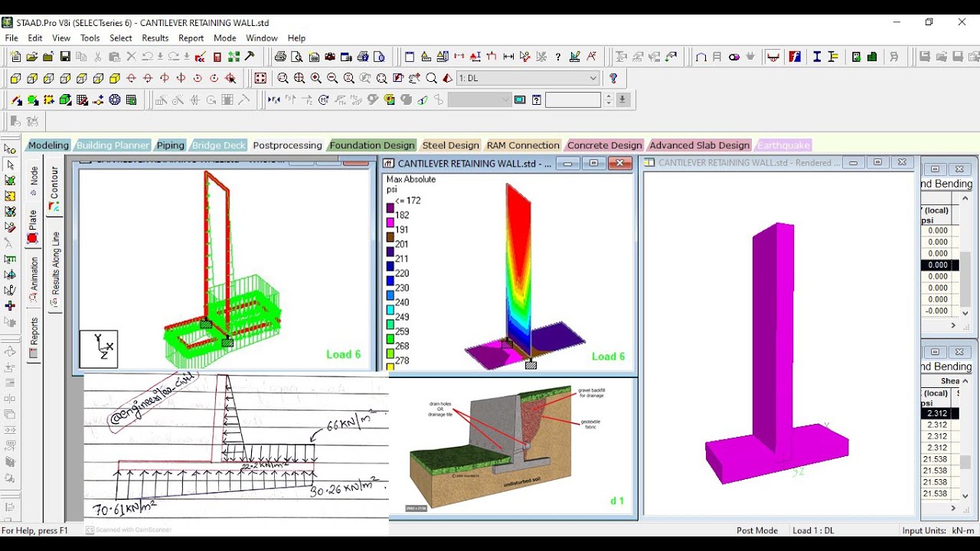Select the Contour sub-tab
Screen dimensions: 980x551
55,187
